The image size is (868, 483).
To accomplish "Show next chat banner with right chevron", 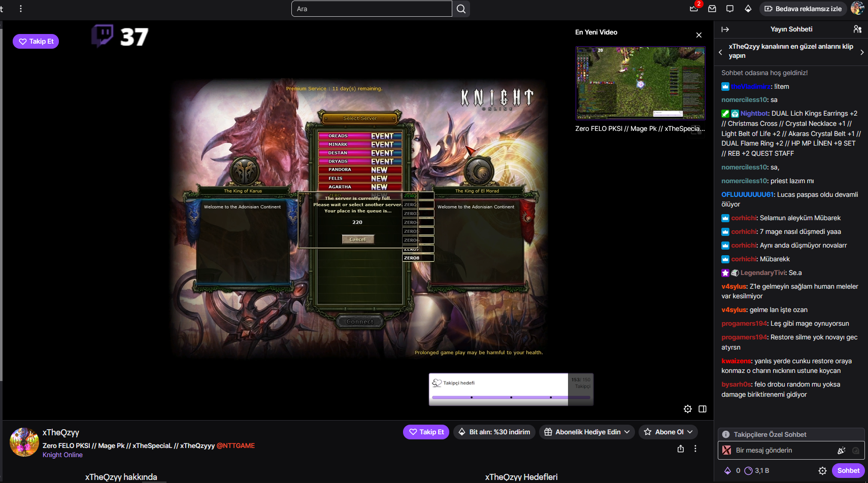I will point(862,52).
